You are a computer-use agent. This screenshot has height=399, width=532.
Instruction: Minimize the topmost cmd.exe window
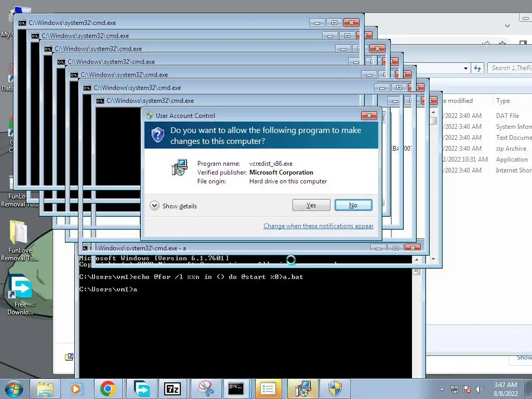tap(317, 23)
